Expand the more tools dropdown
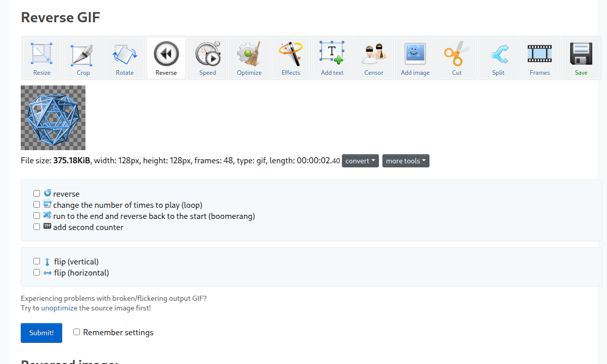This screenshot has height=364, width=607. (406, 161)
